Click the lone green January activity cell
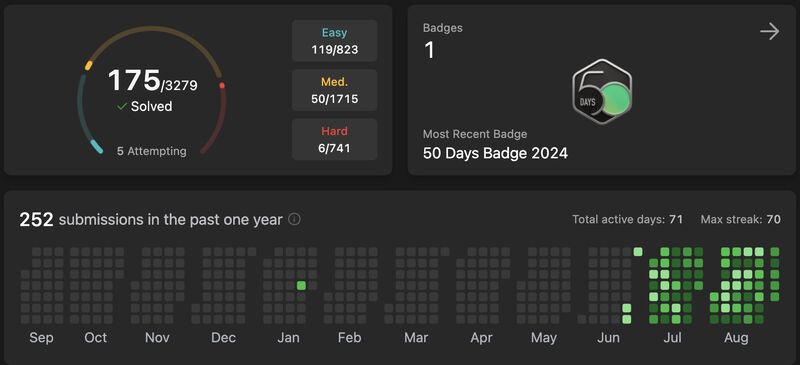800x365 pixels. (x=301, y=285)
